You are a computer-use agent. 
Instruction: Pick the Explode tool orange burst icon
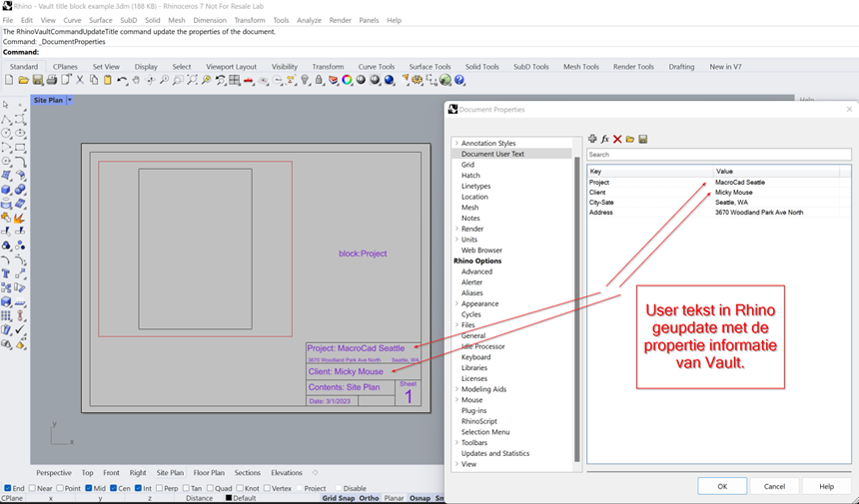pos(20,218)
